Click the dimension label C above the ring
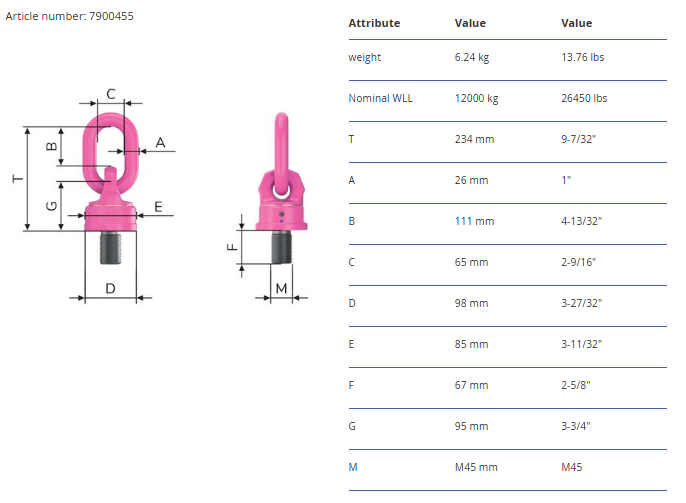 111,94
